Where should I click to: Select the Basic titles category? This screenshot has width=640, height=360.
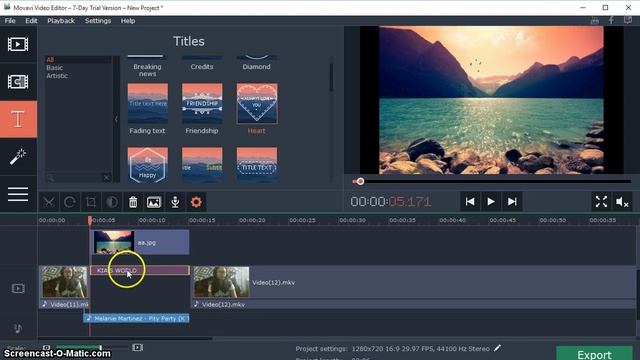pos(54,68)
